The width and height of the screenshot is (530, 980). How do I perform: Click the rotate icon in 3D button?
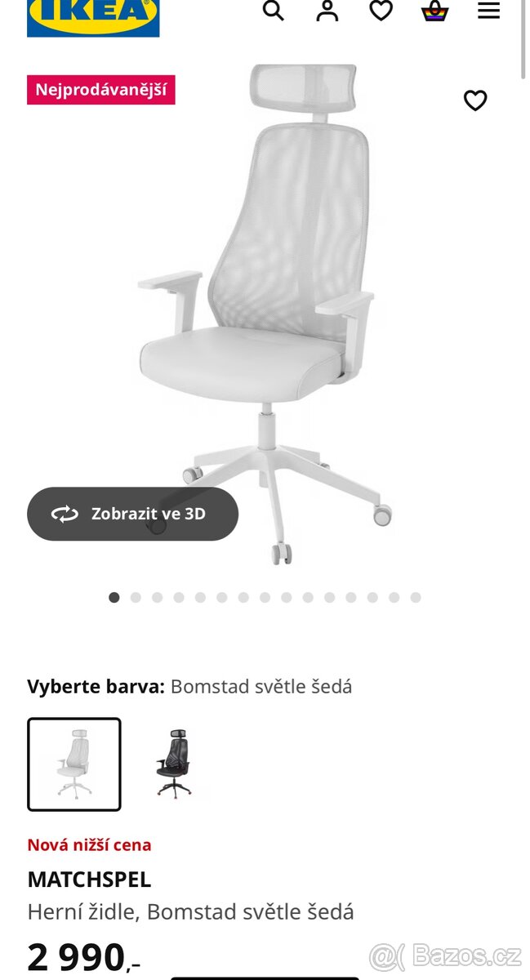65,514
